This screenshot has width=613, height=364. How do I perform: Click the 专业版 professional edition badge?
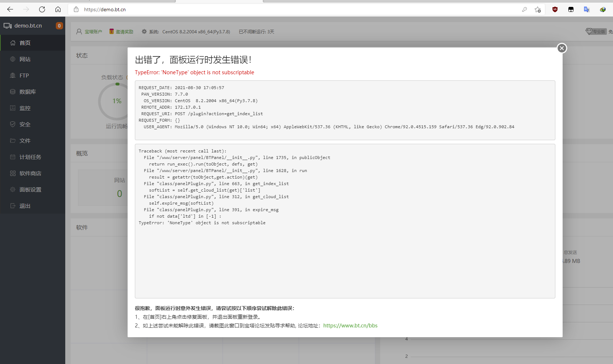pos(596,32)
